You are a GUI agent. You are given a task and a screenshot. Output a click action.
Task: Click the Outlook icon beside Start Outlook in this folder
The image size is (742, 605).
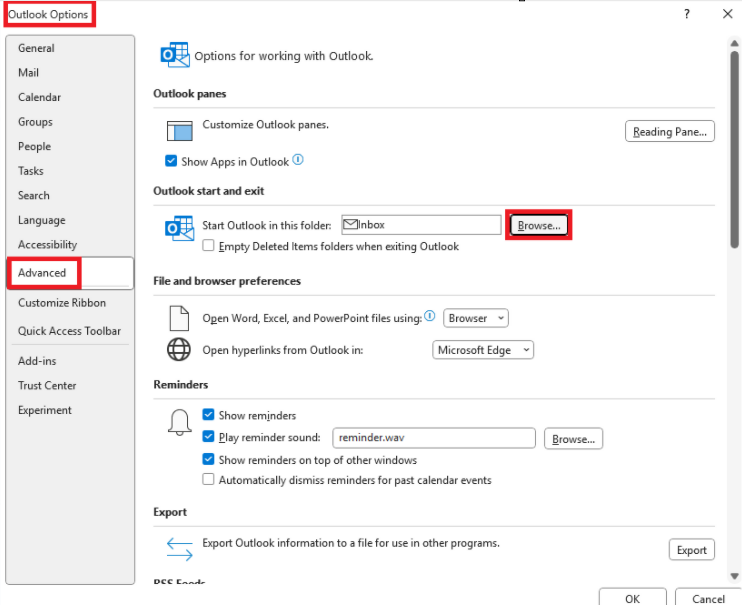tap(179, 228)
